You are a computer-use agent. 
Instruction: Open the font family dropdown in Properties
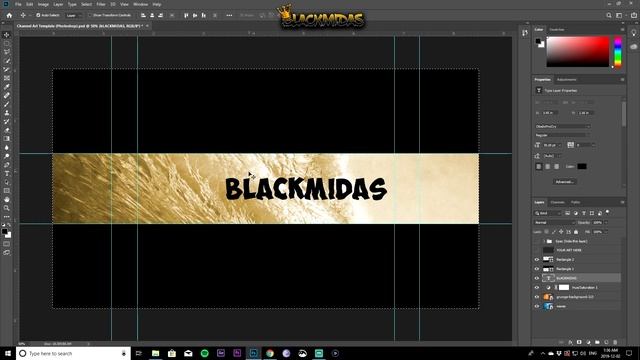coord(562,127)
